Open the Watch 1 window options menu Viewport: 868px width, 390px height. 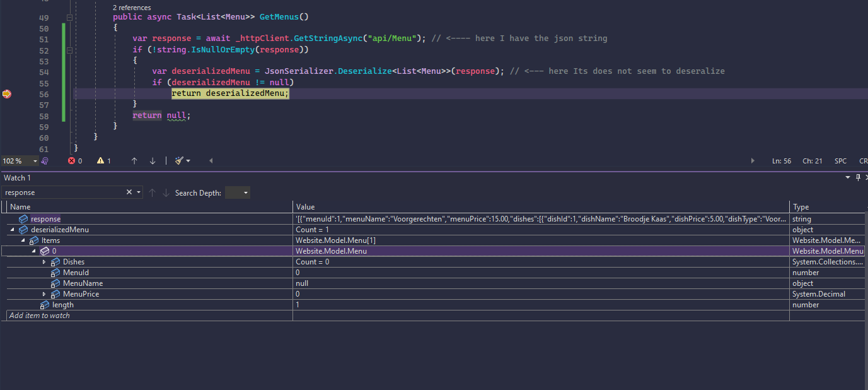pos(848,178)
